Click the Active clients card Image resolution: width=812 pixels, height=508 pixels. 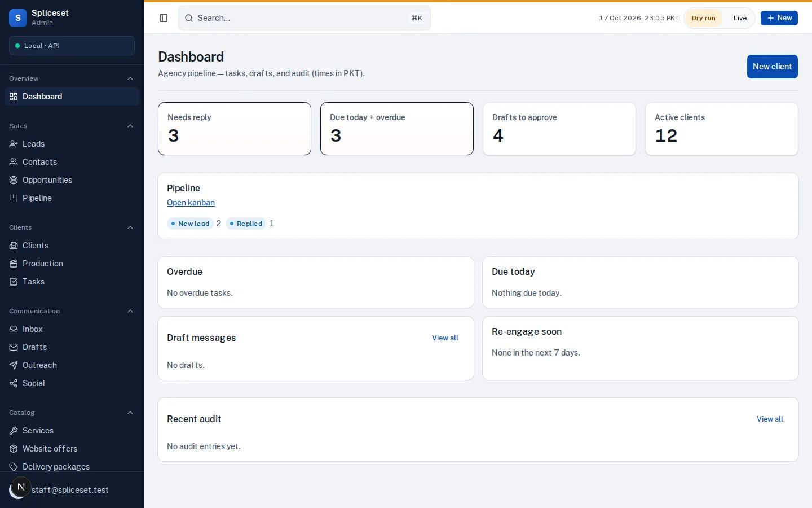(722, 129)
